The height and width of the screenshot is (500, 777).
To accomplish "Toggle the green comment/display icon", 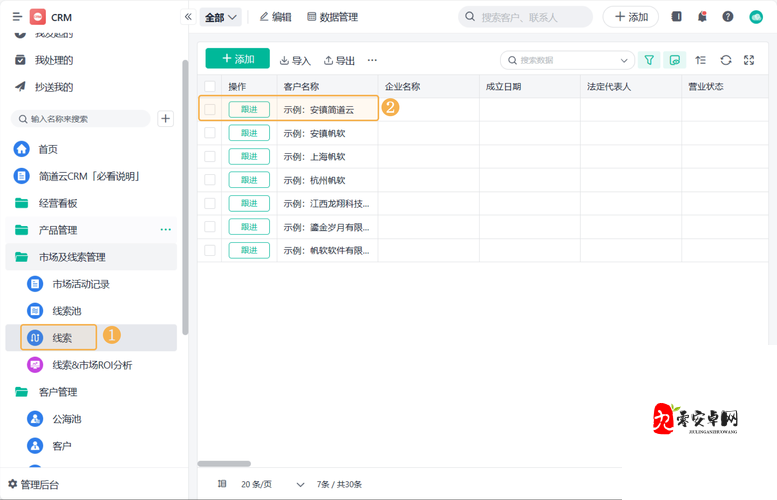I will pos(674,60).
